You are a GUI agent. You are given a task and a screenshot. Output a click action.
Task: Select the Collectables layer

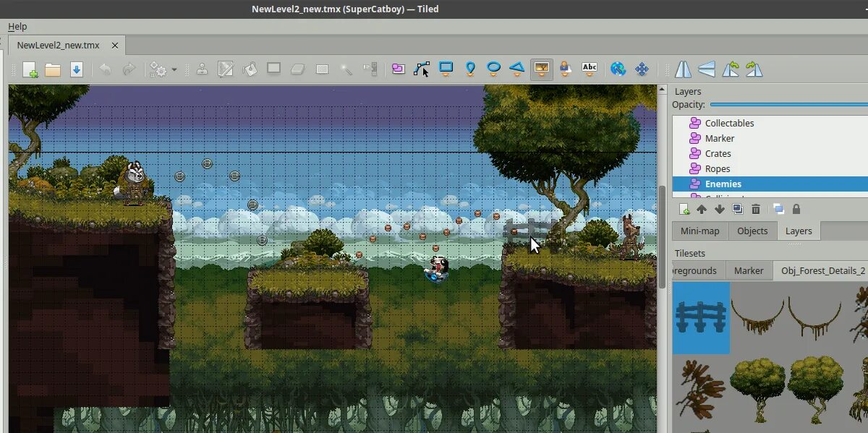point(770,123)
